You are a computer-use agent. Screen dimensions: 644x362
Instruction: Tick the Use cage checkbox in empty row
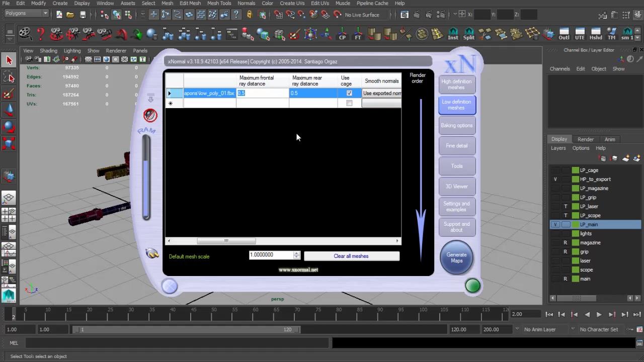click(349, 103)
